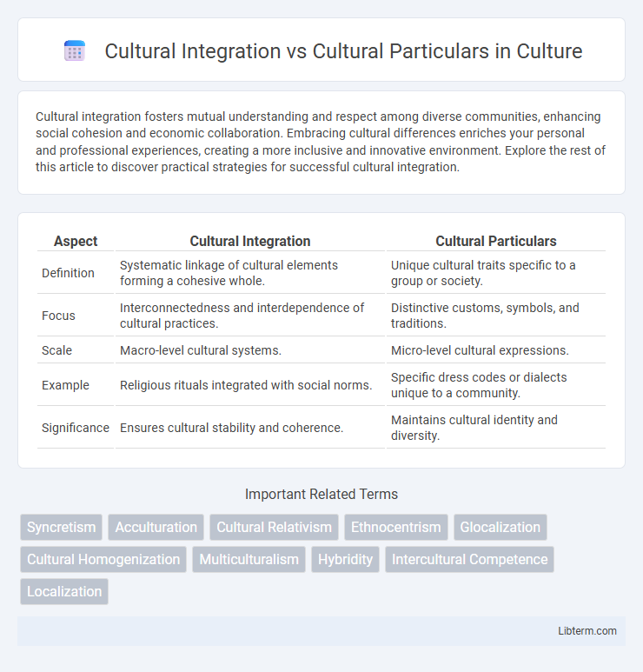Select the Cultural Particulars column header
Image resolution: width=643 pixels, height=672 pixels.
[496, 242]
